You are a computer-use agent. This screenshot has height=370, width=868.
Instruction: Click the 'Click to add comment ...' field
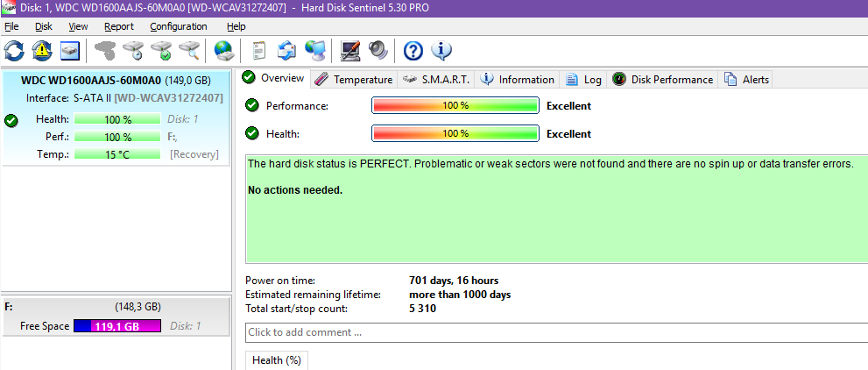click(556, 332)
